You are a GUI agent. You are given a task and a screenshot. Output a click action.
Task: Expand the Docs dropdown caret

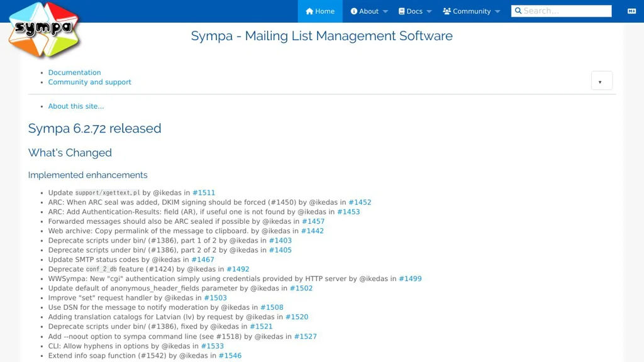click(429, 11)
